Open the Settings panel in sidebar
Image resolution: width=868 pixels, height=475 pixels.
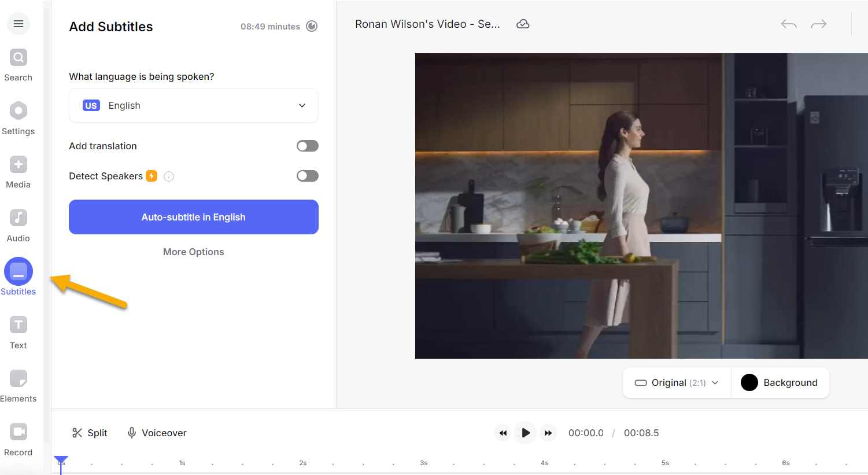[x=19, y=118]
